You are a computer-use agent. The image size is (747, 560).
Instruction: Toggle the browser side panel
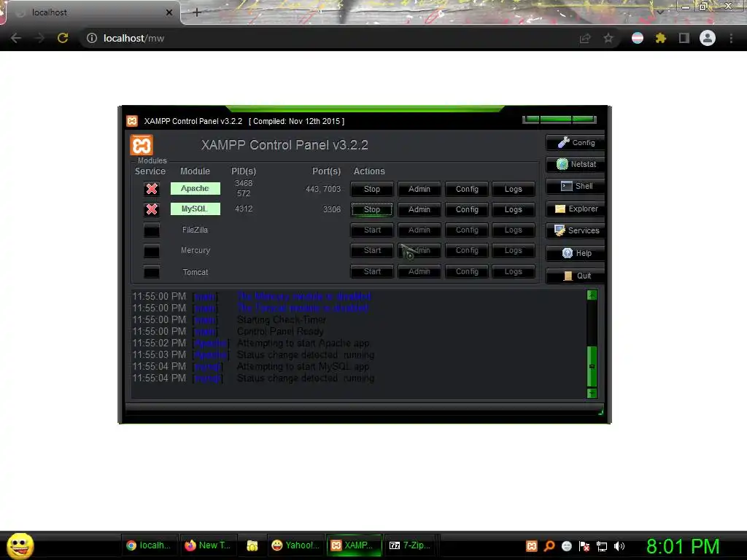pos(684,38)
